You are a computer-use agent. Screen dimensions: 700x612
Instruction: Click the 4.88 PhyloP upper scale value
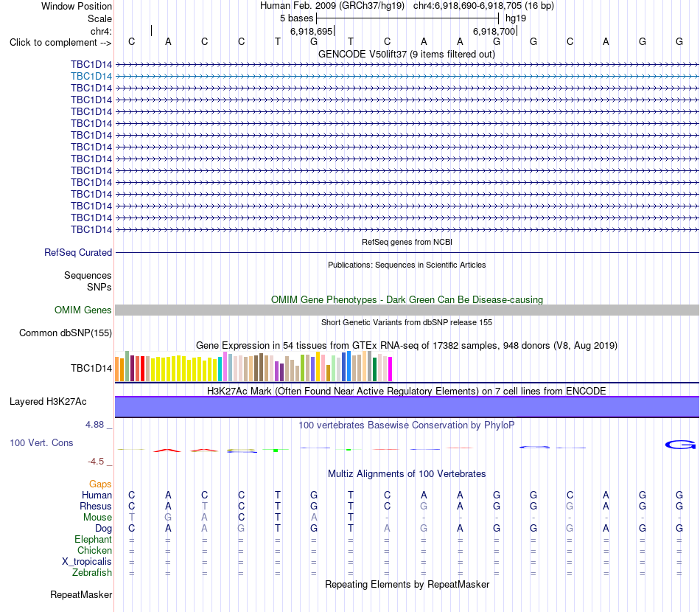click(x=94, y=425)
